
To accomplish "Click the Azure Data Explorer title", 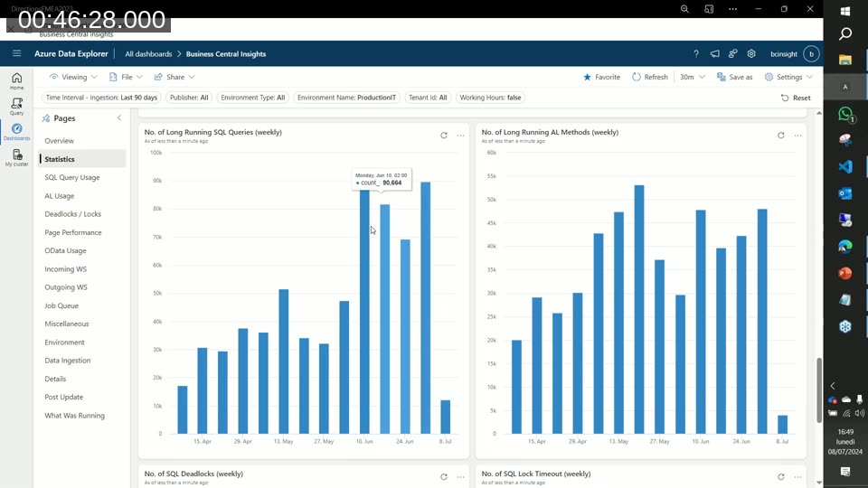I will point(71,53).
